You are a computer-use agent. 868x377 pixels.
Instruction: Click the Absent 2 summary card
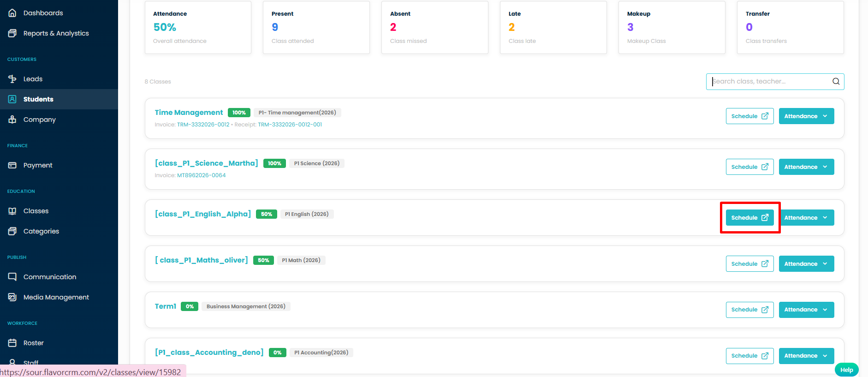435,27
